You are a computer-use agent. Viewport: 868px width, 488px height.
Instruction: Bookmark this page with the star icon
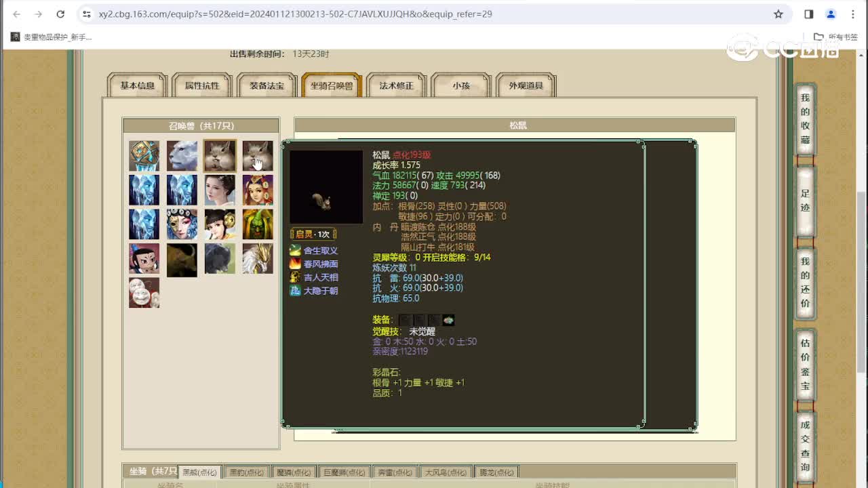(778, 14)
